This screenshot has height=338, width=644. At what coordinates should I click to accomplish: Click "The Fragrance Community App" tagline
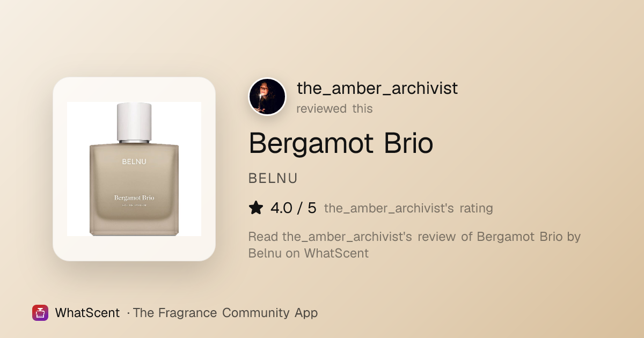click(225, 313)
